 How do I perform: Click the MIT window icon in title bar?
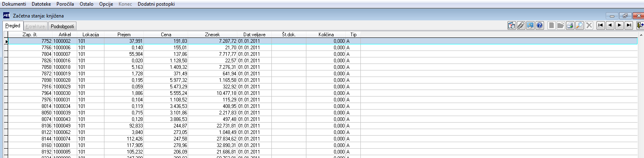click(7, 15)
